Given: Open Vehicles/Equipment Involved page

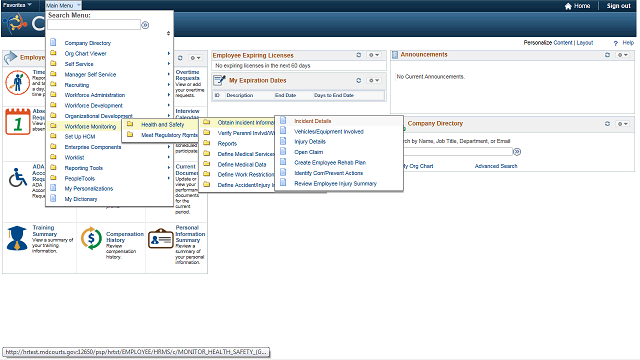Looking at the screenshot, I should (x=329, y=132).
